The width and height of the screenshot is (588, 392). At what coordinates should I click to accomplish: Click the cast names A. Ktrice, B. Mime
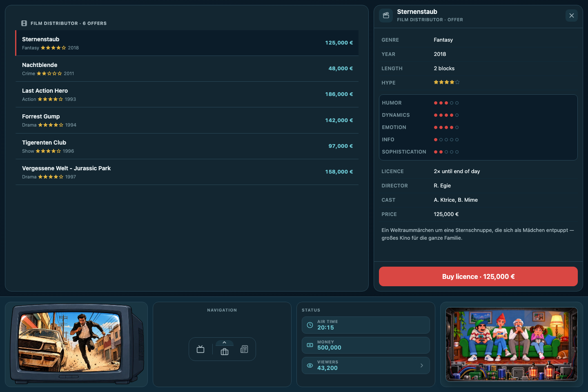456,200
